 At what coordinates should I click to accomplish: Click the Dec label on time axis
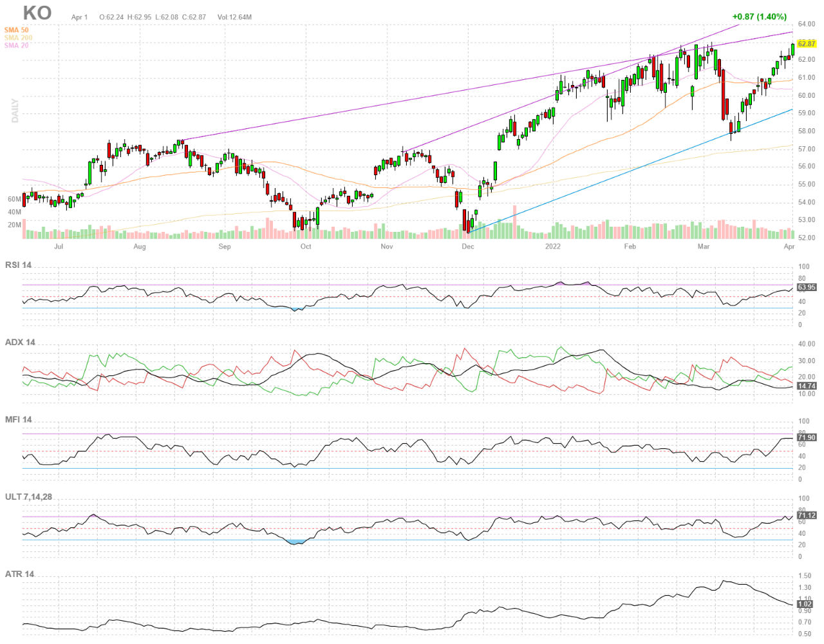click(468, 247)
